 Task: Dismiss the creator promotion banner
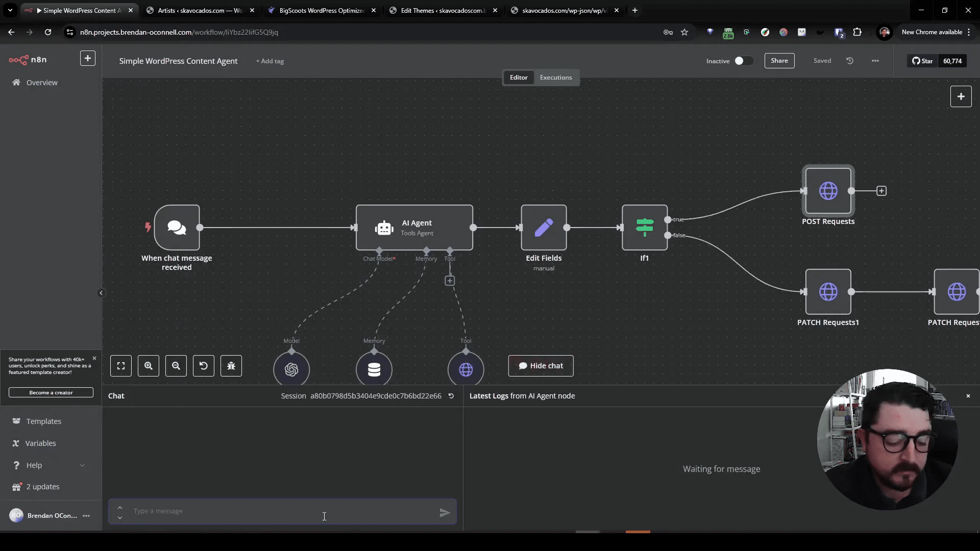(x=94, y=359)
